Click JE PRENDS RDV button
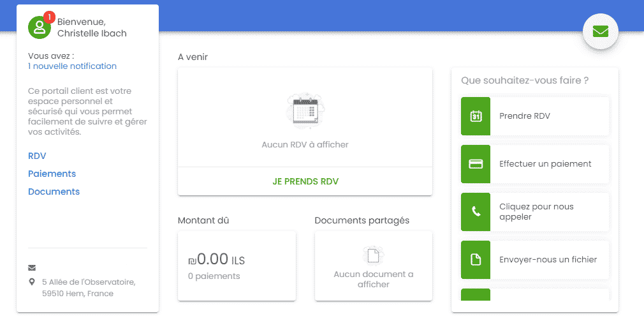Viewport: 644px width, 323px height. tap(305, 181)
